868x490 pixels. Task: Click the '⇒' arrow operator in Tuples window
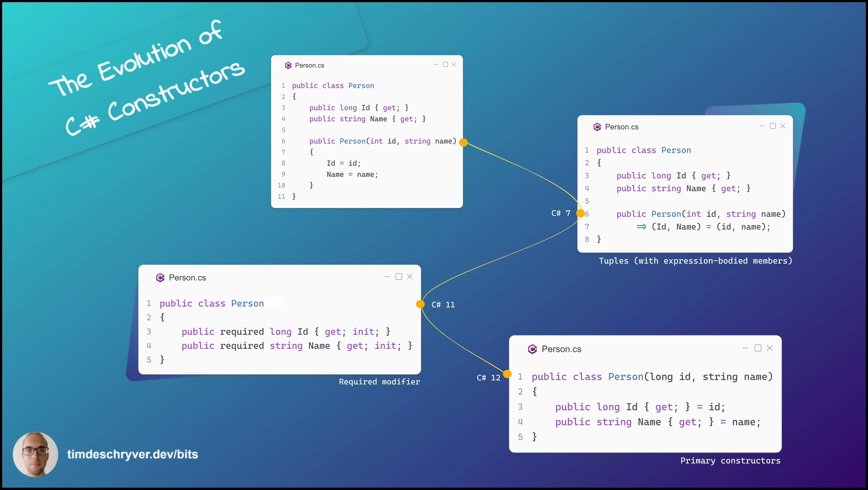(x=641, y=227)
